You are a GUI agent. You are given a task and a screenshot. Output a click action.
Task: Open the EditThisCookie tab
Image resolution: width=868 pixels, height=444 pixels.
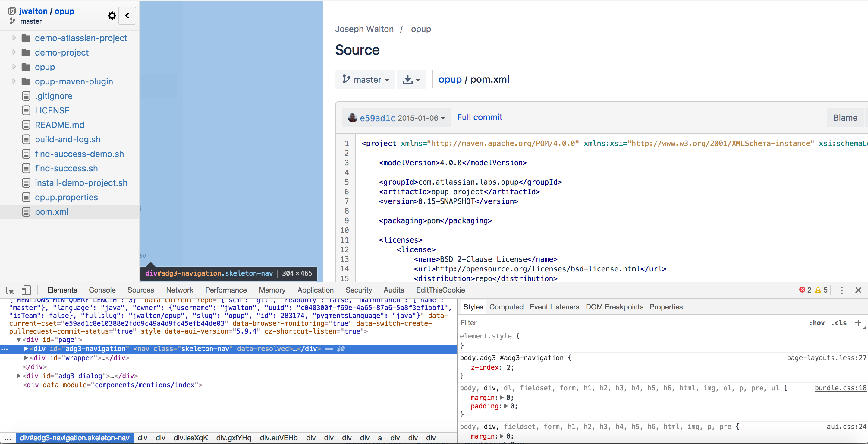coord(440,290)
